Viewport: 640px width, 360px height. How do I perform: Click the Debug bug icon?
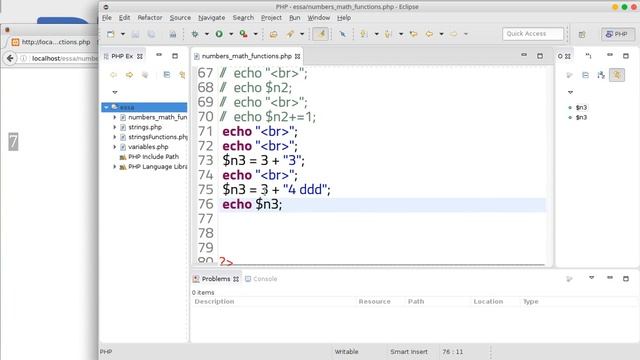tap(195, 34)
